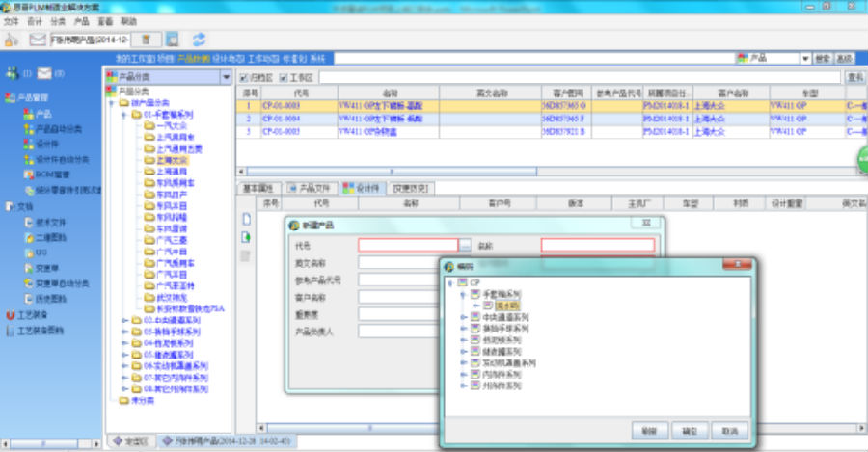Open the 帮助 menu
Viewport: 868px width, 452px height.
tap(128, 21)
